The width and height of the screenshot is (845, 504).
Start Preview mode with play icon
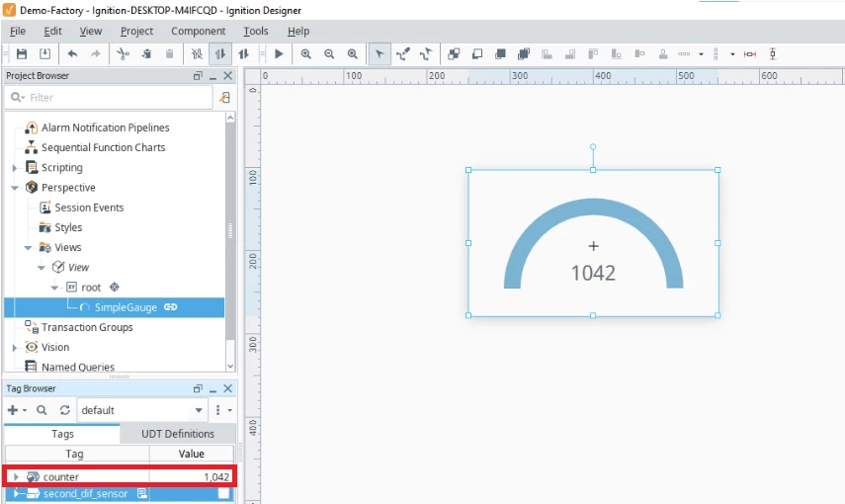point(279,54)
